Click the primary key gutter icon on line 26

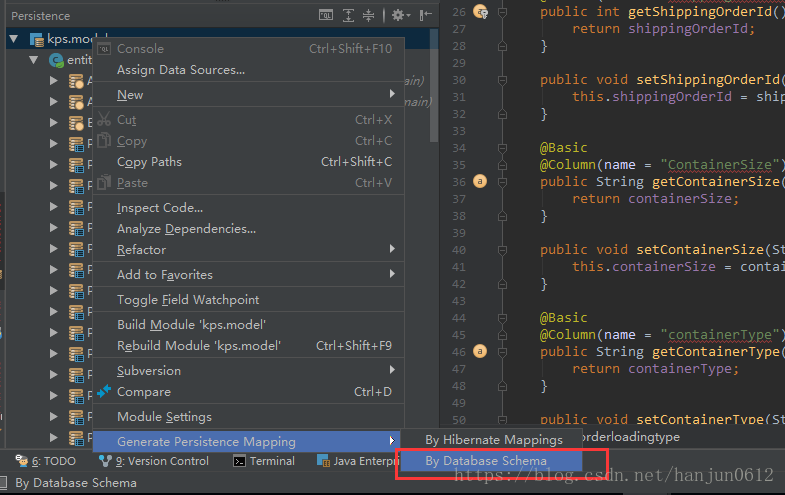point(481,12)
